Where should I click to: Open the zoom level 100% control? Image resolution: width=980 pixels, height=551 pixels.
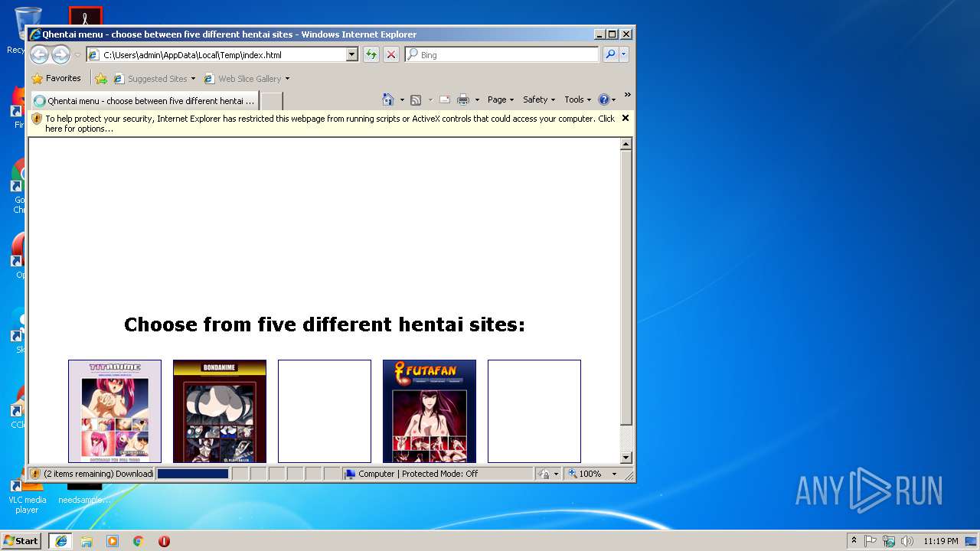click(586, 474)
